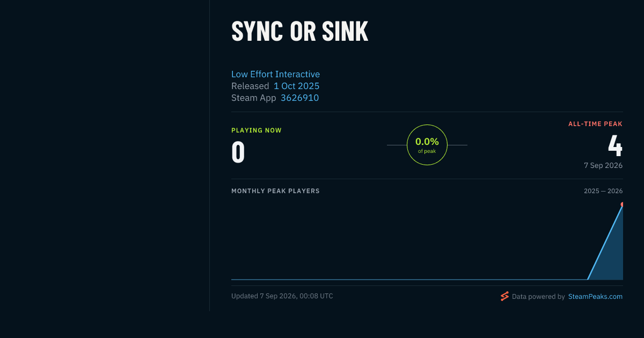Click the 2025 — 2026 range label
The width and height of the screenshot is (644, 338).
pyautogui.click(x=603, y=191)
